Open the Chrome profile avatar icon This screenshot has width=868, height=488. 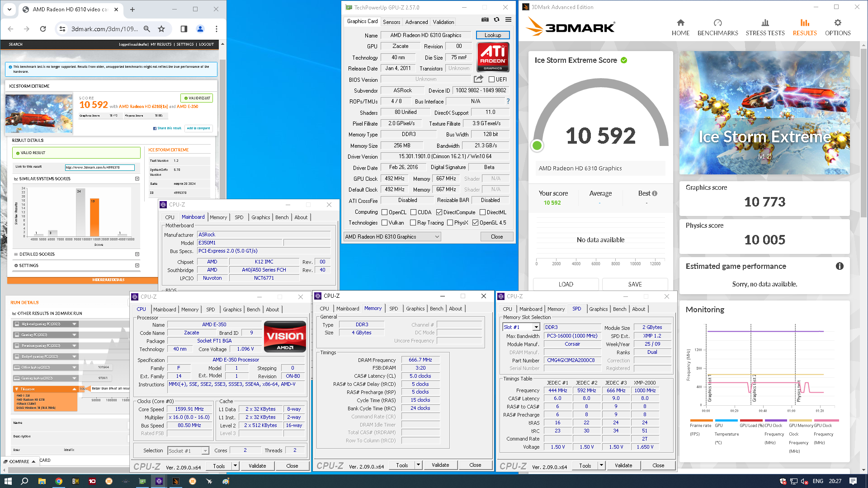click(x=200, y=29)
